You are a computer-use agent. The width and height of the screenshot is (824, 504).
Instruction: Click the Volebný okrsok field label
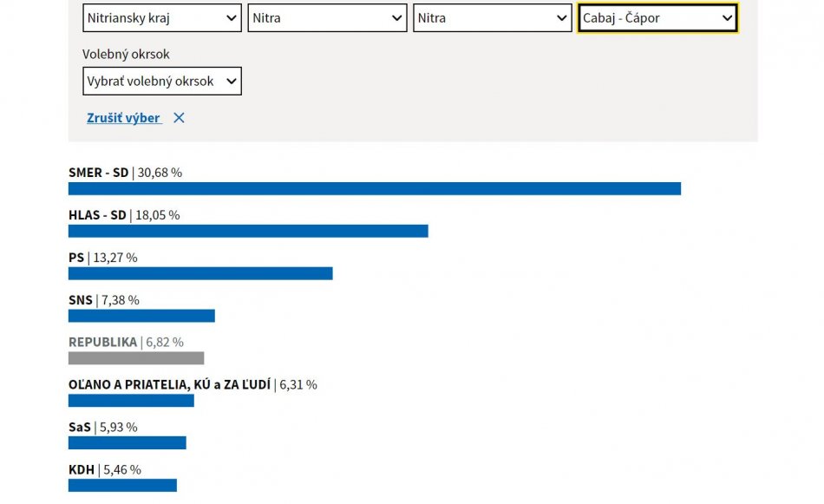click(x=126, y=54)
